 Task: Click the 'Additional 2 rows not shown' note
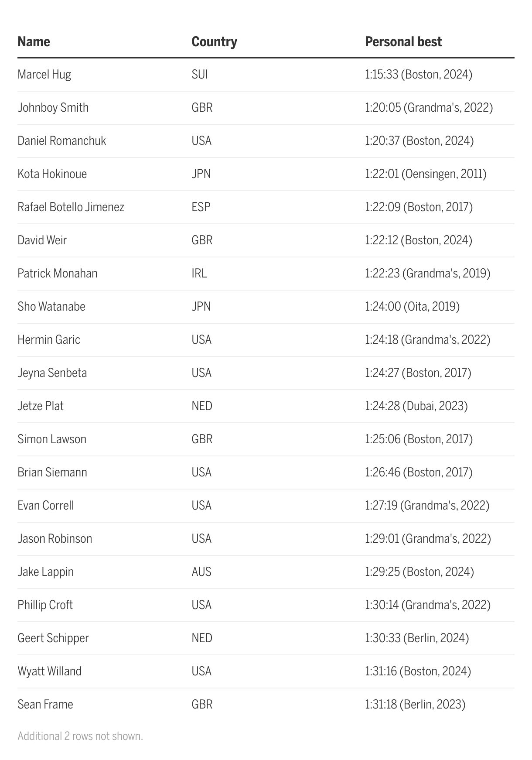(80, 736)
